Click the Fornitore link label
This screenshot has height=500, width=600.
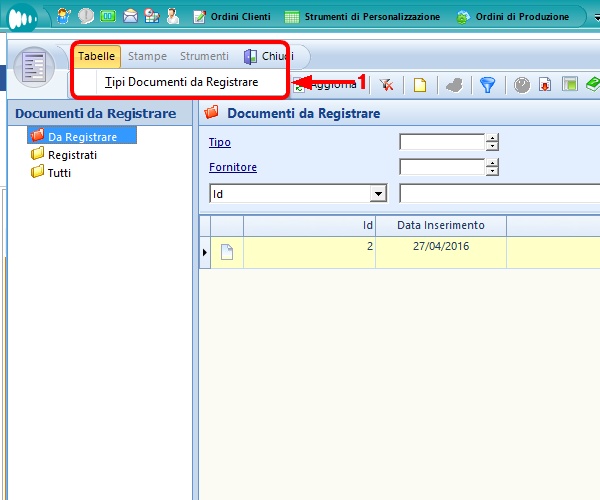click(232, 167)
